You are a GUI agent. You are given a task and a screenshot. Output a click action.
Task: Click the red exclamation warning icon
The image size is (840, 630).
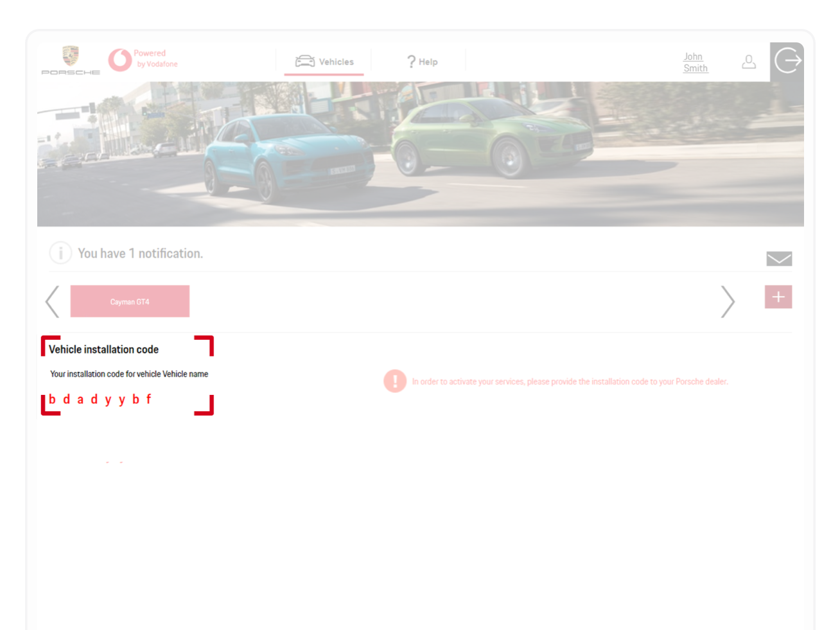pos(395,381)
